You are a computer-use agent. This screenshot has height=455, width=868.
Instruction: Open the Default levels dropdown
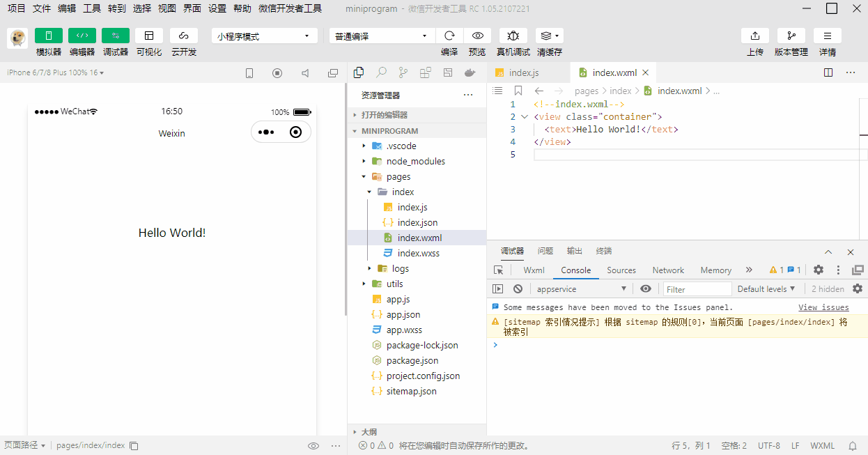pos(766,288)
